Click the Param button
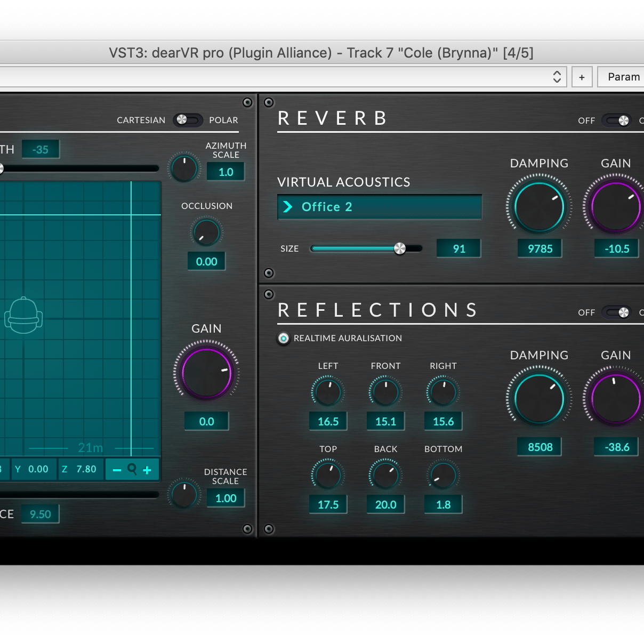The width and height of the screenshot is (644, 644). tap(623, 77)
